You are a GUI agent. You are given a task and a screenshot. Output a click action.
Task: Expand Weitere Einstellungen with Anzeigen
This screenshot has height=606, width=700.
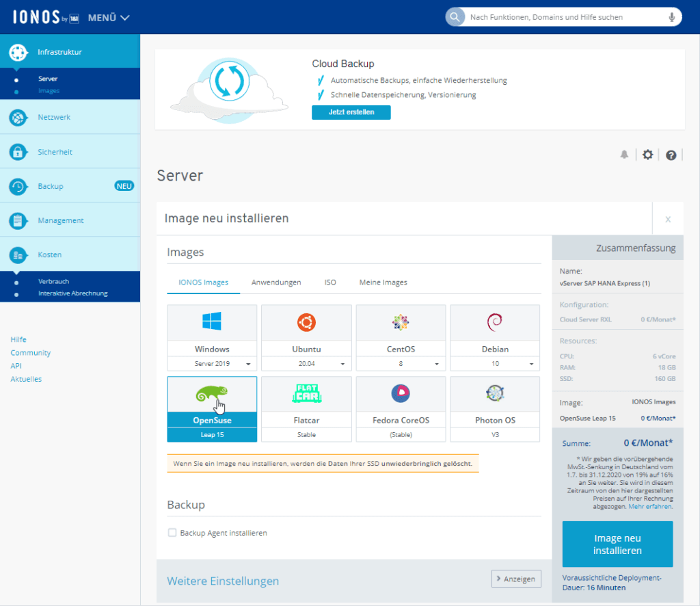pos(516,579)
